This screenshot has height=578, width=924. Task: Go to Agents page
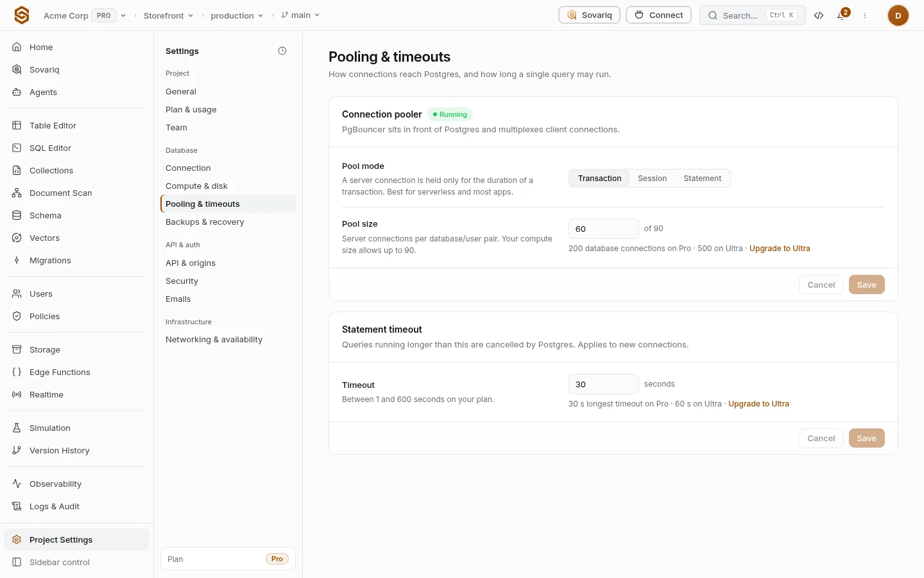[x=77, y=92]
